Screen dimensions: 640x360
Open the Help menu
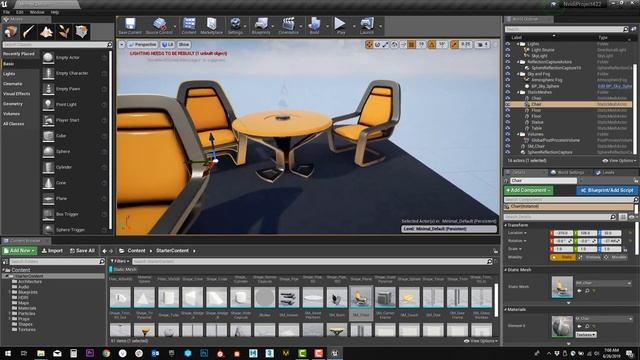click(x=55, y=12)
